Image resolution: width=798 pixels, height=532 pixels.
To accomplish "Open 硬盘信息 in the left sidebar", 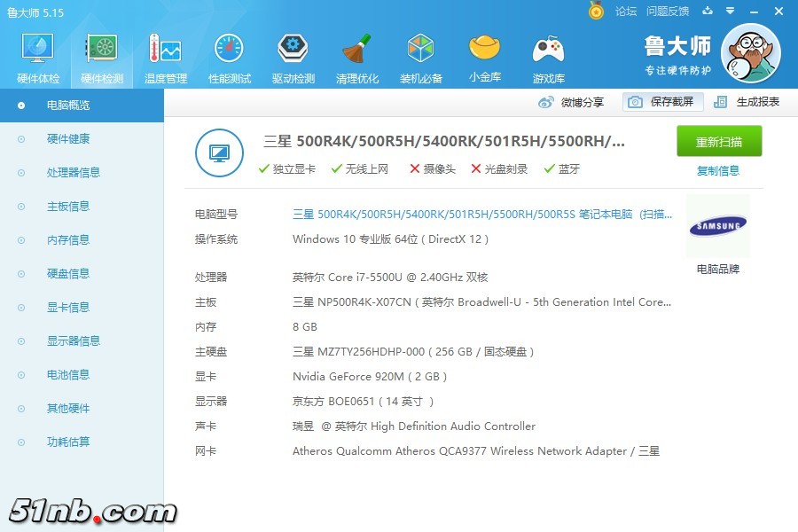I will pos(68,274).
